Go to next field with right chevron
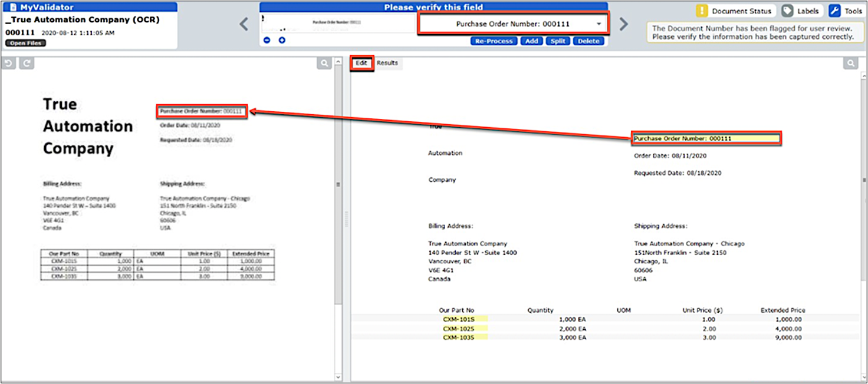This screenshot has width=868, height=384. pyautogui.click(x=624, y=24)
